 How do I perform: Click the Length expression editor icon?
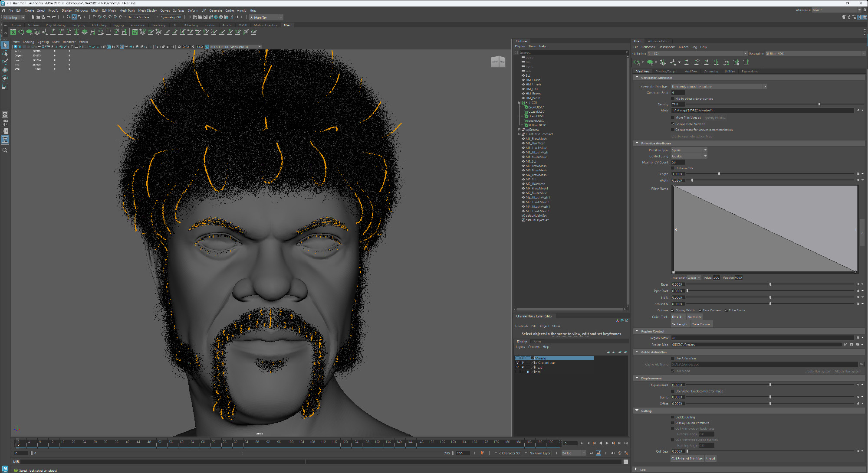[x=858, y=174]
